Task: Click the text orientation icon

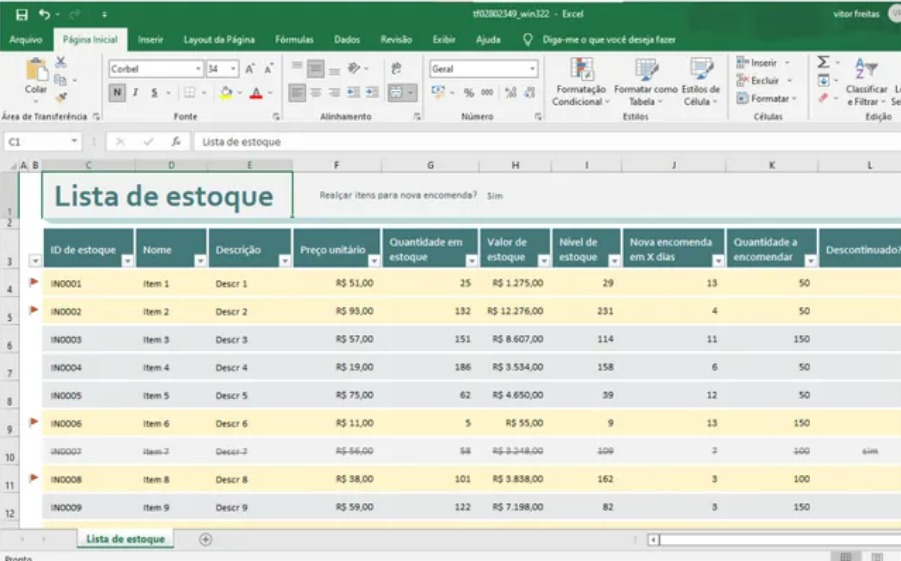Action: 354,68
